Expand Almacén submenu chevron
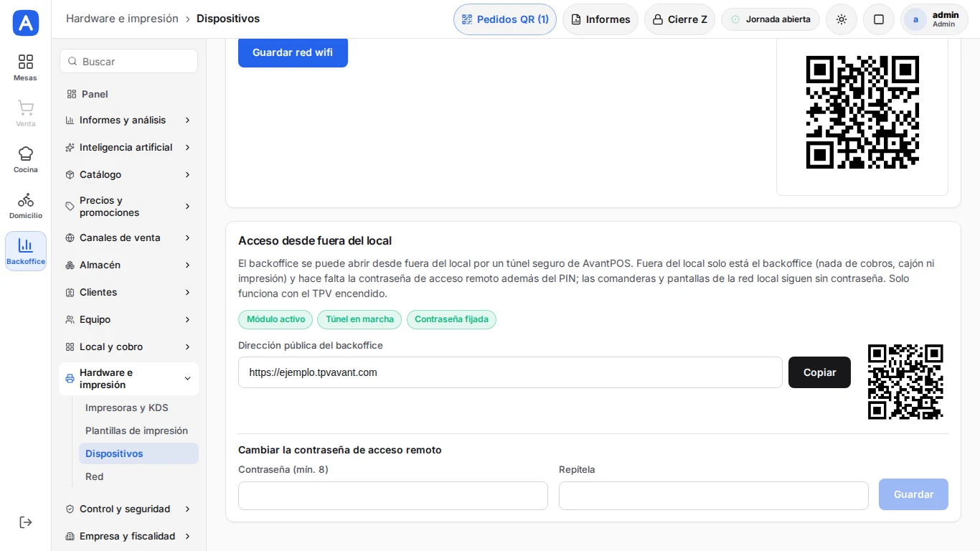The width and height of the screenshot is (980, 551). tap(187, 265)
